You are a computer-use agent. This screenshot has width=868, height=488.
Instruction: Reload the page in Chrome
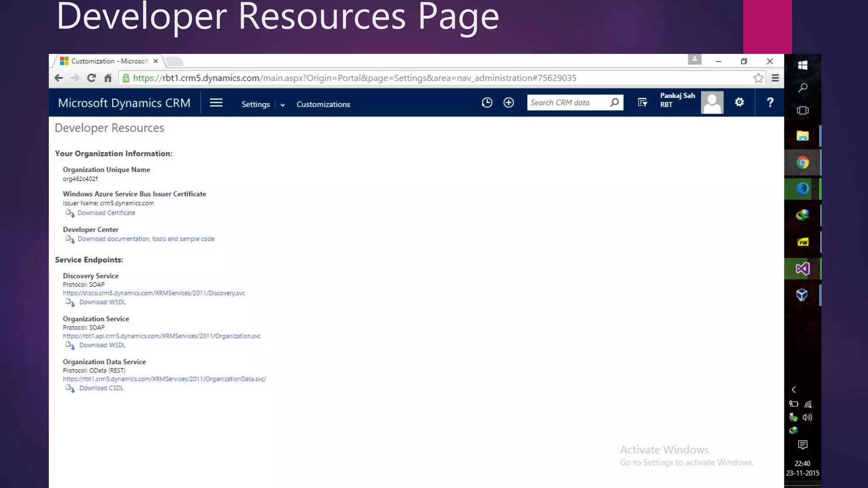(x=91, y=78)
